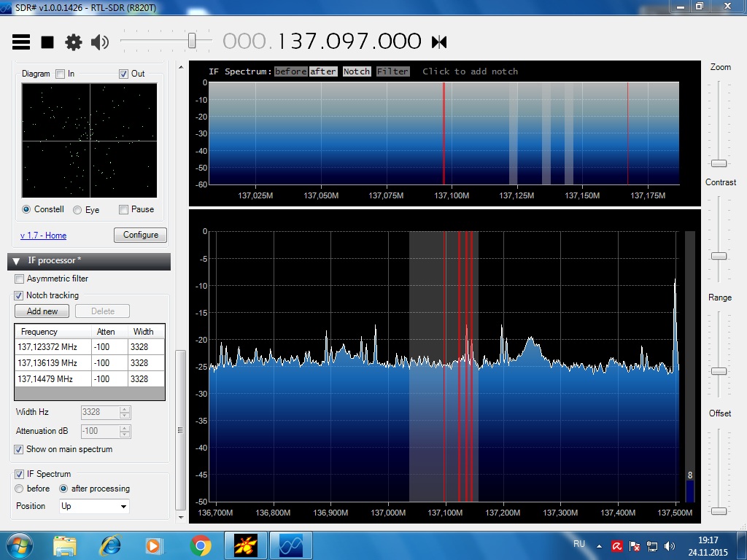The width and height of the screenshot is (747, 560).
Task: Enable the Diagram In checkbox
Action: pyautogui.click(x=60, y=74)
